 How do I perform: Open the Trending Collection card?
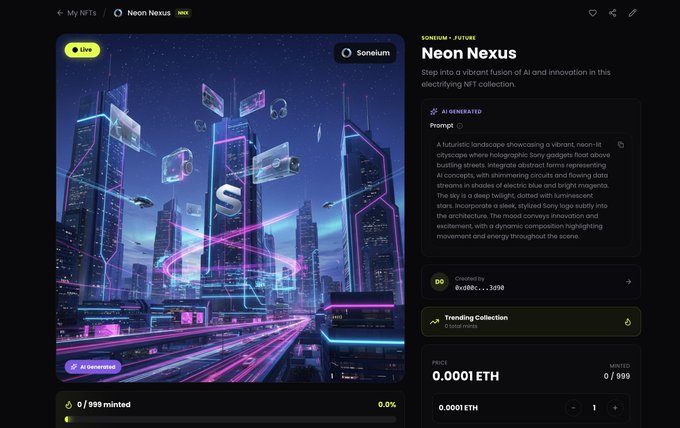pyautogui.click(x=531, y=322)
